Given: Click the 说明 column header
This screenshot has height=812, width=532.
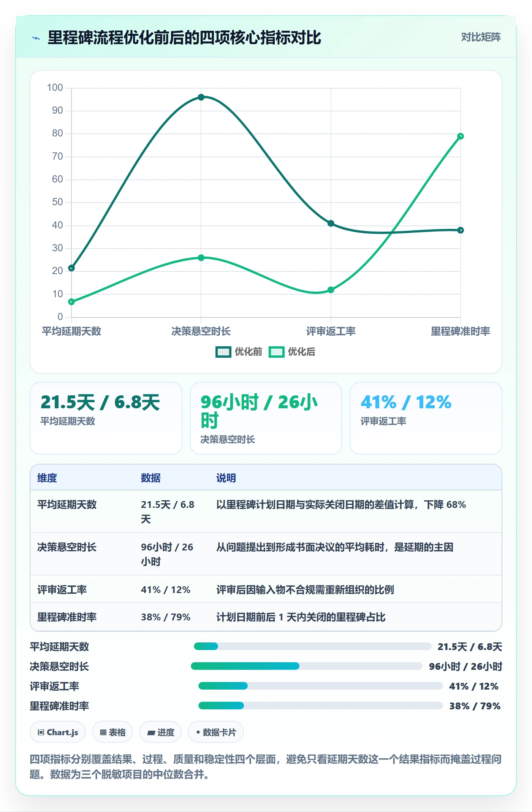Looking at the screenshot, I should click(226, 478).
